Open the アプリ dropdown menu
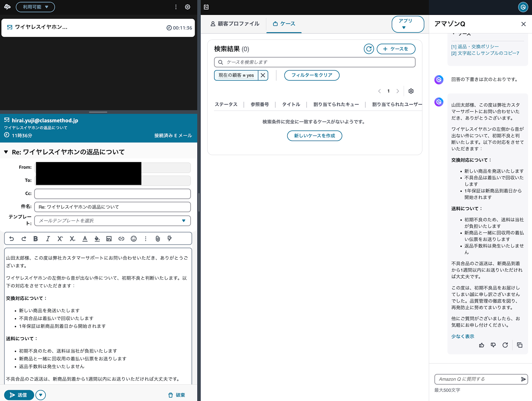Screen dimensions: 532x401 408,24
